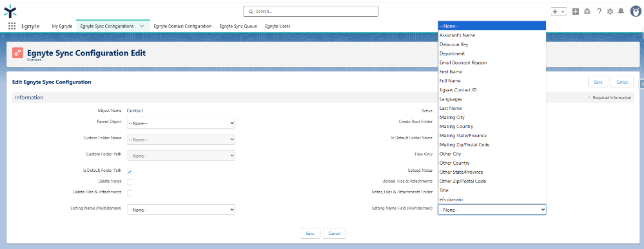Click the top Save button
Image resolution: width=644 pixels, height=249 pixels.
[598, 82]
